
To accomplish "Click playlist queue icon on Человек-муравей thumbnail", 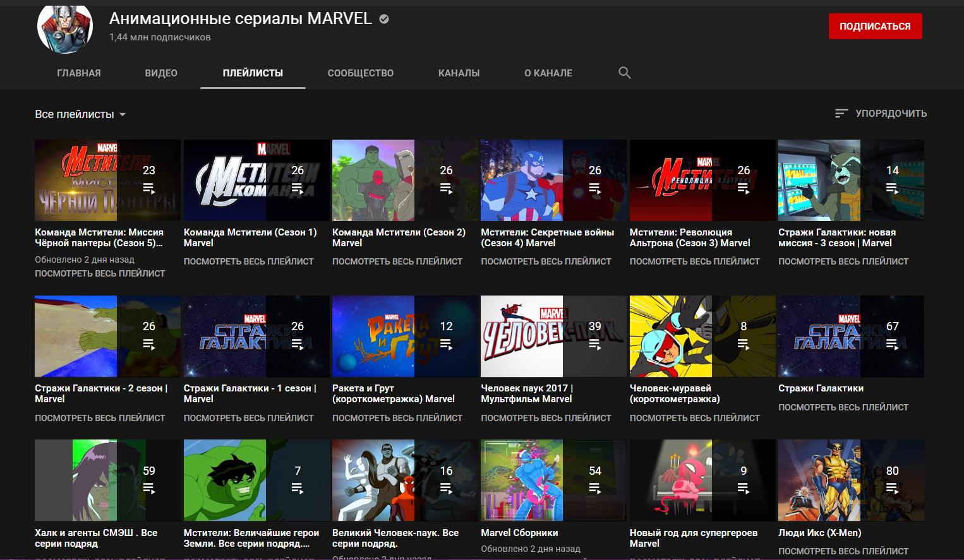I will (x=744, y=344).
